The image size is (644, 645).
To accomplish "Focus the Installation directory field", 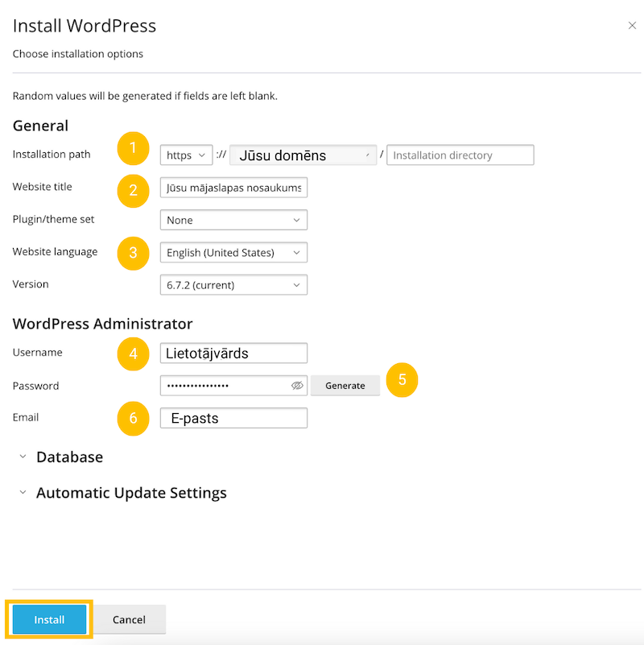I will click(x=460, y=155).
